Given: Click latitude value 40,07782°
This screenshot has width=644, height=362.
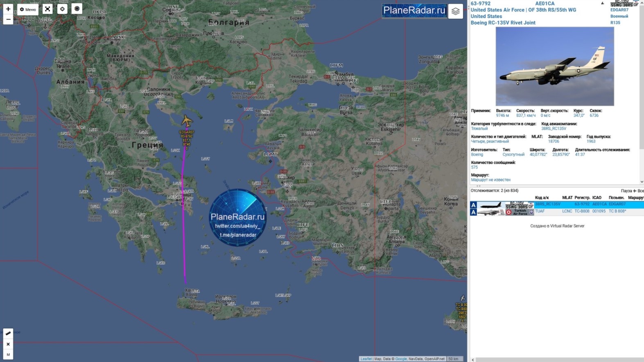Looking at the screenshot, I should coord(538,155).
